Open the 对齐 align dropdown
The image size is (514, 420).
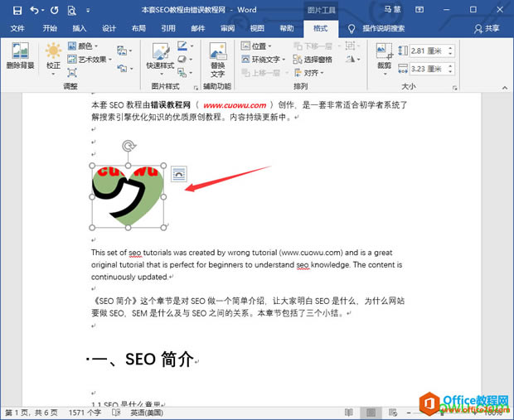point(308,73)
